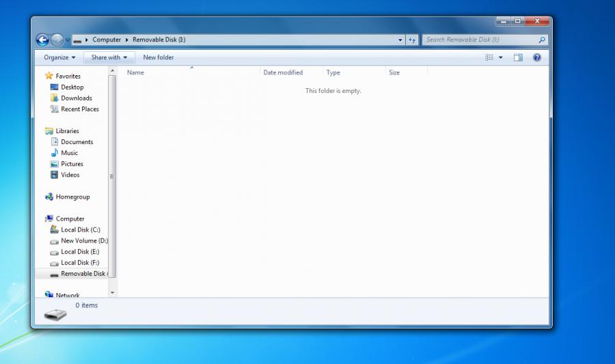Expand the arrow after Computer breadcrumb

pyautogui.click(x=126, y=40)
